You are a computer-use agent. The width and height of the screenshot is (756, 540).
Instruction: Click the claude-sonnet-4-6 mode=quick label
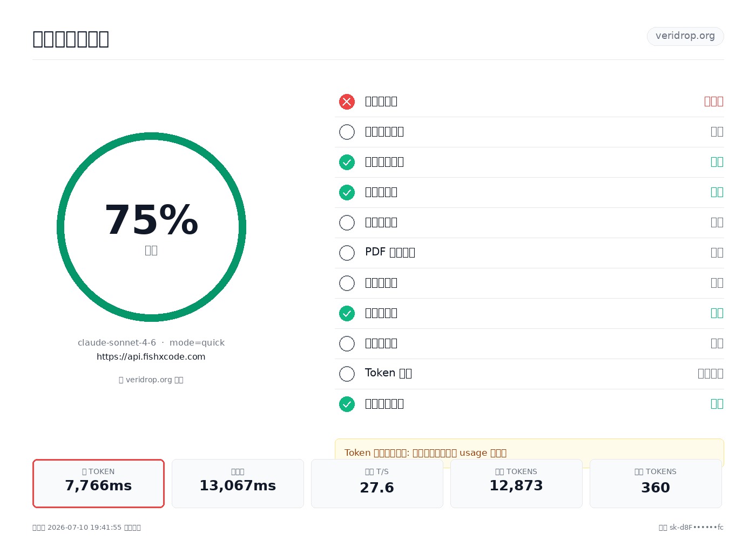pos(151,342)
